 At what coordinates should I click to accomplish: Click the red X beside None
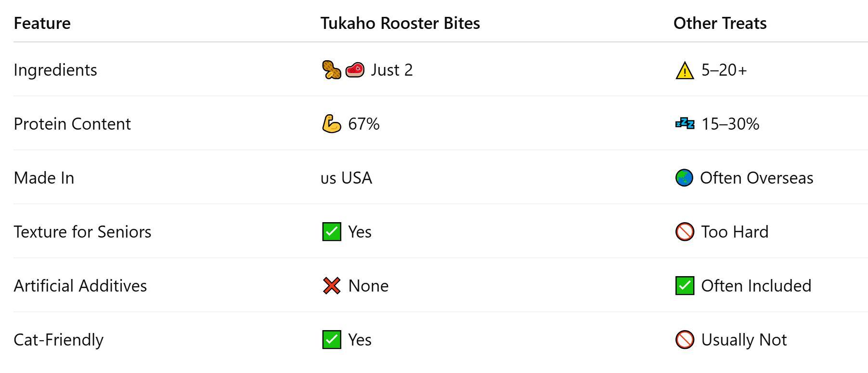pyautogui.click(x=331, y=286)
